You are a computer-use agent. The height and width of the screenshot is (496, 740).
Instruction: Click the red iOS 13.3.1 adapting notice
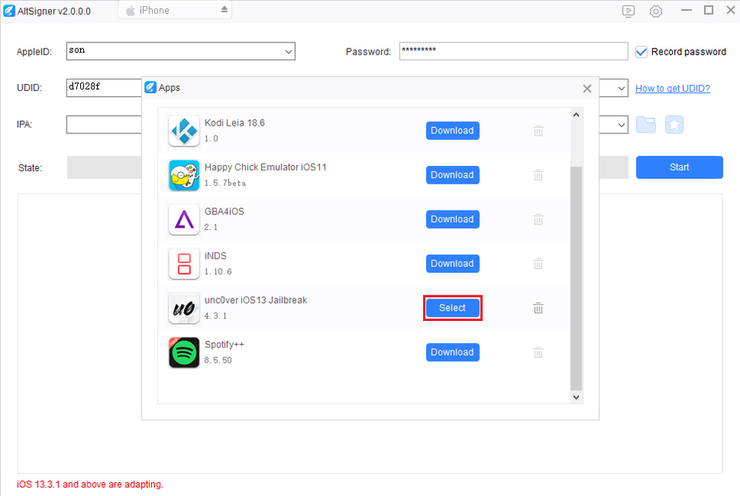[x=90, y=484]
